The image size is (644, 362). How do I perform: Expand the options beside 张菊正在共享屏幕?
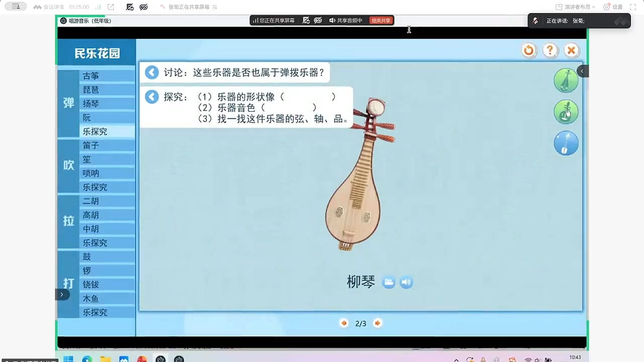pos(215,7)
